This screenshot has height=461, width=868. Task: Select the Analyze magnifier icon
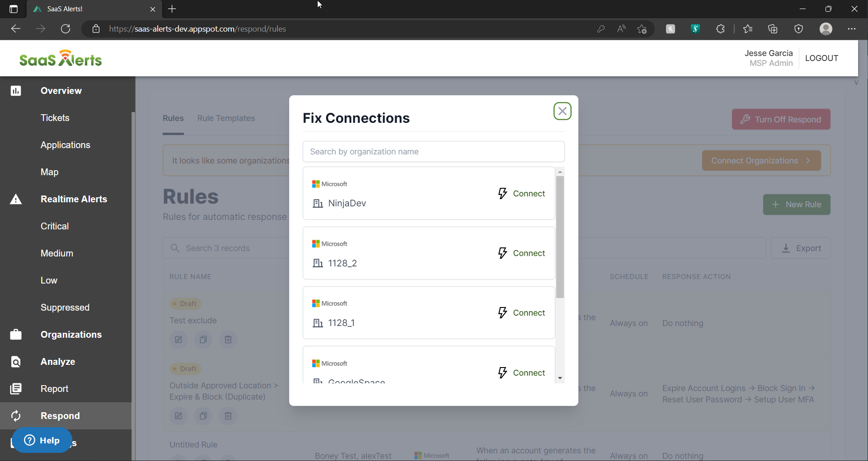(x=16, y=361)
